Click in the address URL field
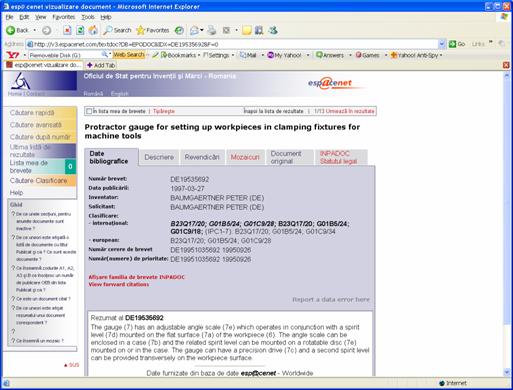 [233, 44]
